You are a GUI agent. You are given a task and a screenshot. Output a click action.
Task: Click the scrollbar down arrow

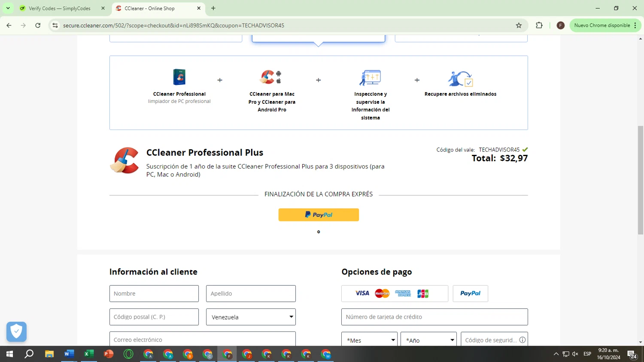pyautogui.click(x=641, y=342)
